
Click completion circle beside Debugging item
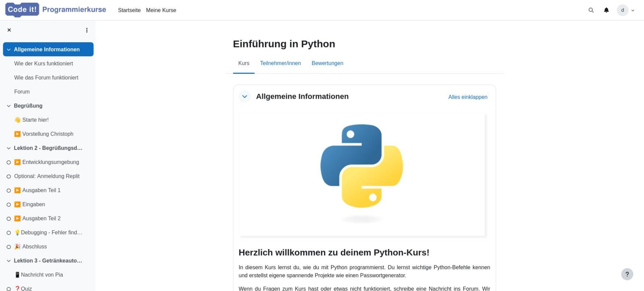(8, 233)
